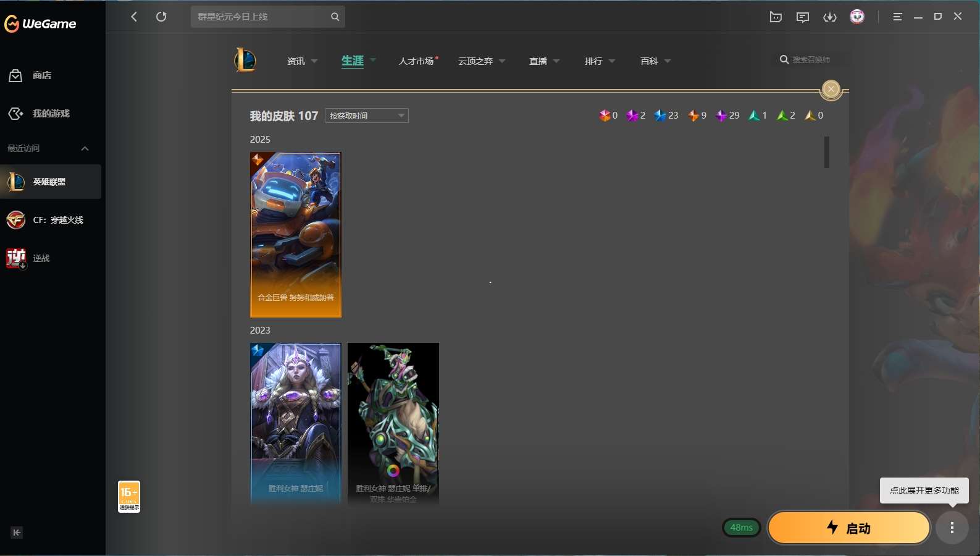The height and width of the screenshot is (556, 980).
Task: Collapse the 最近访问 section
Action: (x=85, y=148)
